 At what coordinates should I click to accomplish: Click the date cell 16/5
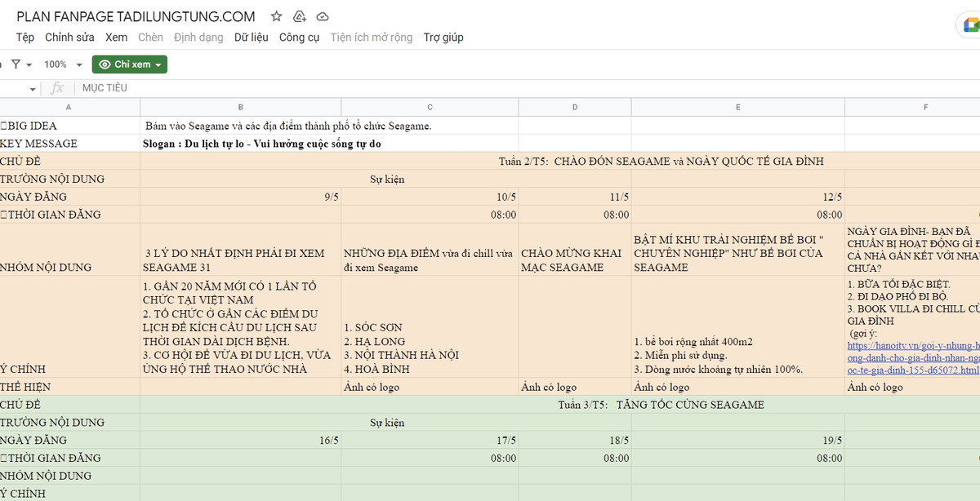point(241,440)
